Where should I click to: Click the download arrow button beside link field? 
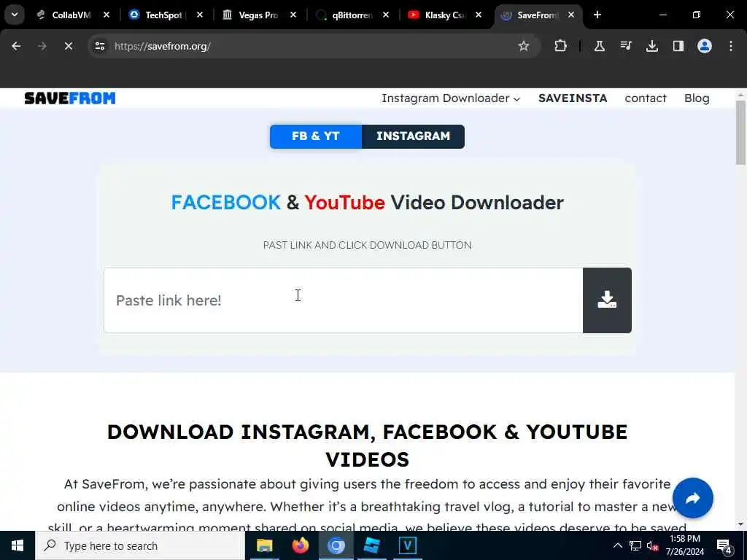click(607, 300)
